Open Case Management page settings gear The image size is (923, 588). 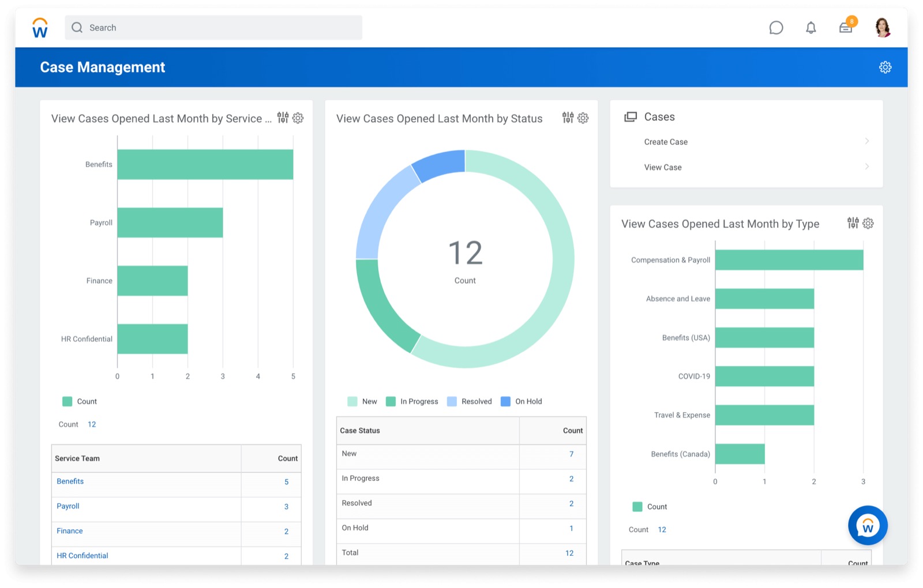coord(885,67)
